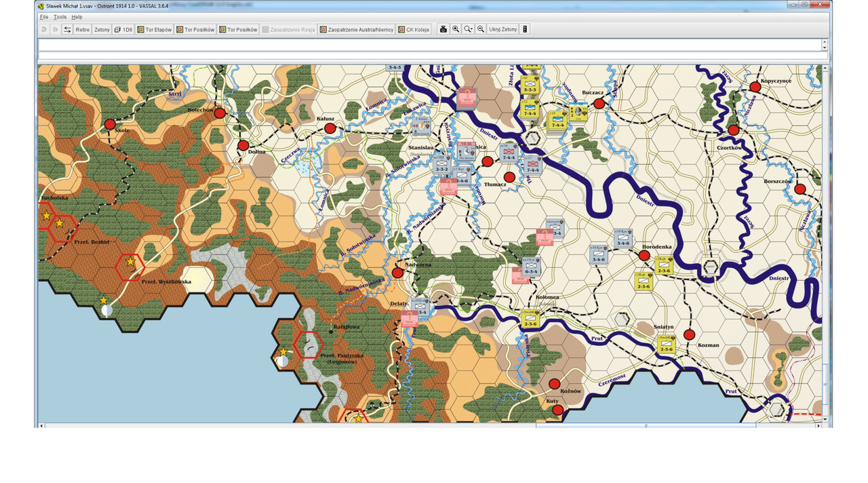868x483 pixels.
Task: Toggle Ukryj Żetony to hide counters
Action: coord(503,29)
